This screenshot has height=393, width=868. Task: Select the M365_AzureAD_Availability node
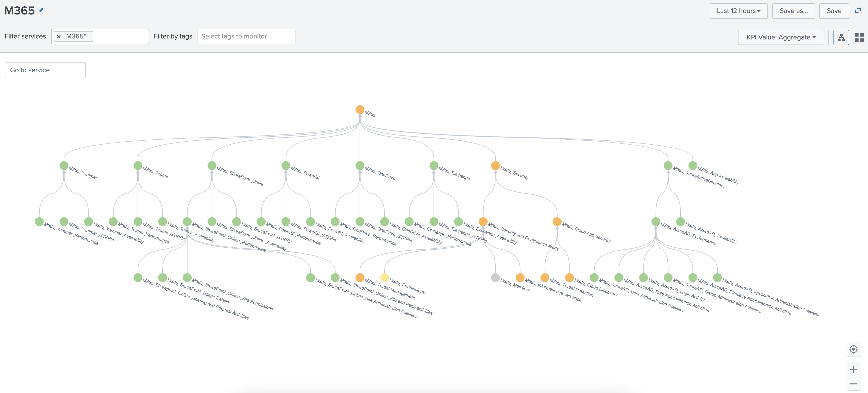[680, 222]
